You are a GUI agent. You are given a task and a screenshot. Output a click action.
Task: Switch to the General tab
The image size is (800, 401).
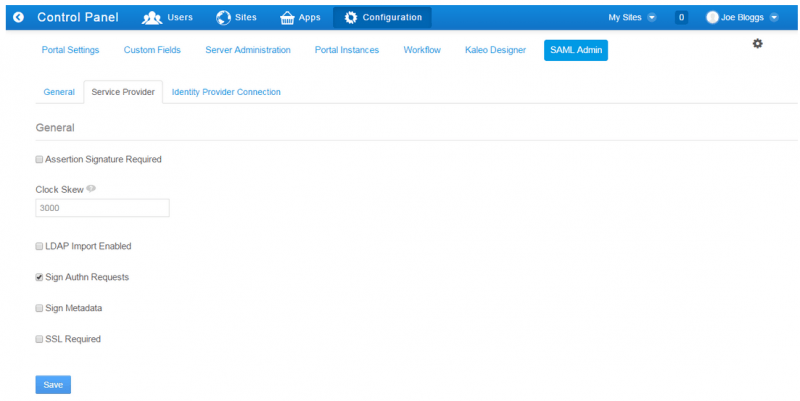pos(59,92)
